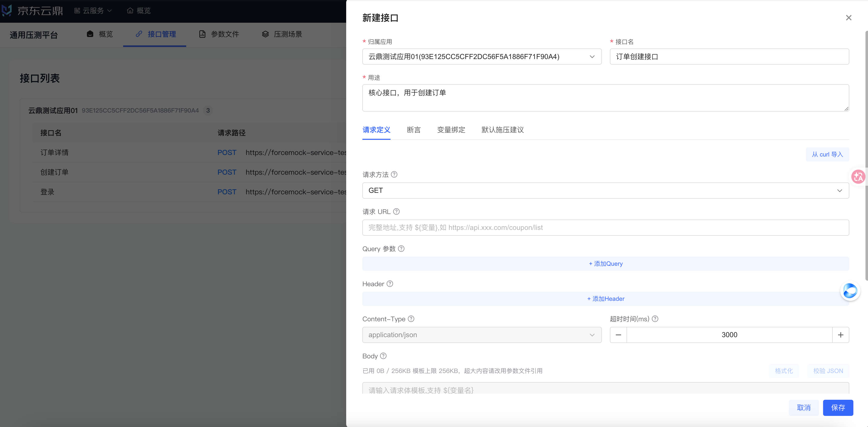The height and width of the screenshot is (427, 868).
Task: Click 创建订单 row in 接口列表
Action: click(189, 172)
